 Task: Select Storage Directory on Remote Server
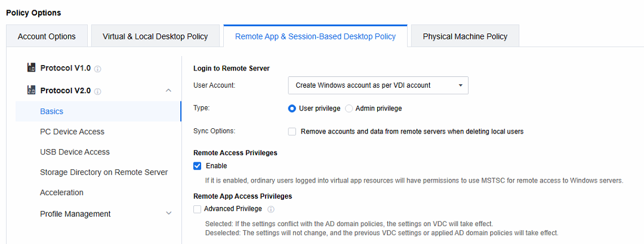104,172
